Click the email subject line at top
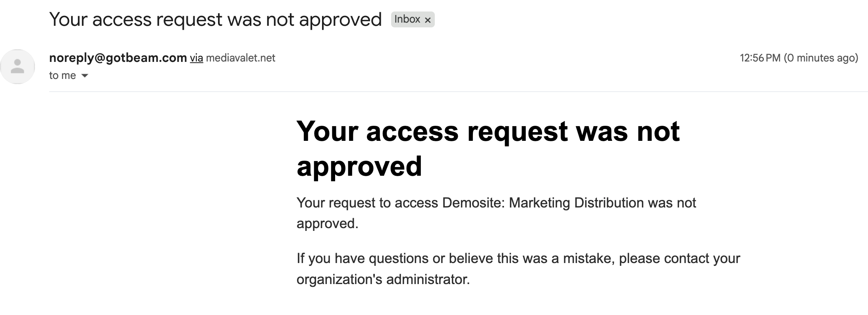The height and width of the screenshot is (315, 868). click(216, 19)
